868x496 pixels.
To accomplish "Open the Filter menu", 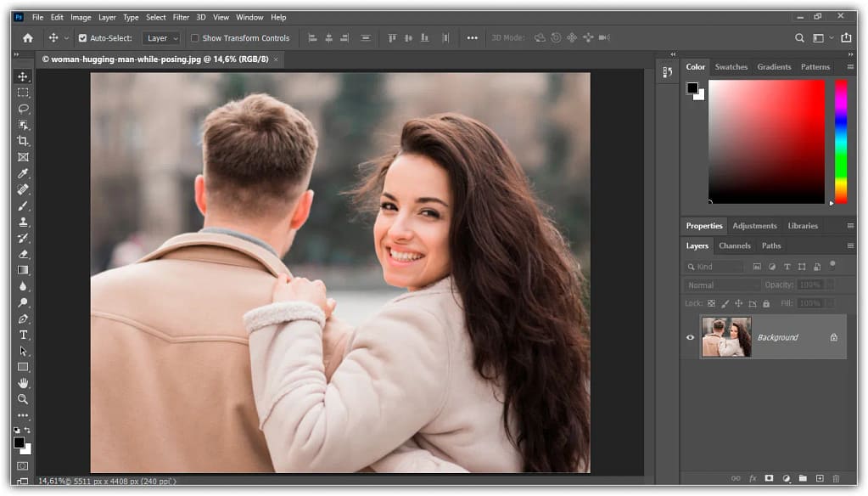I will [181, 17].
